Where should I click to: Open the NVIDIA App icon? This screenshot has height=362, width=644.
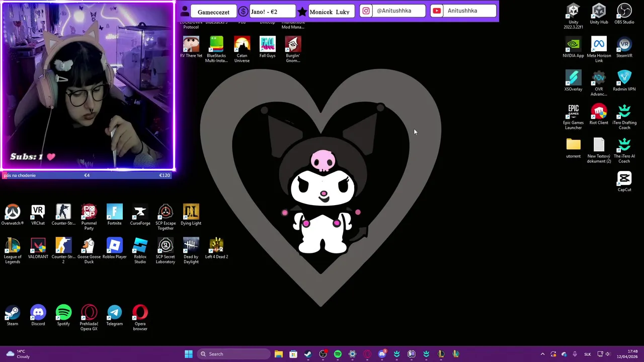click(573, 47)
